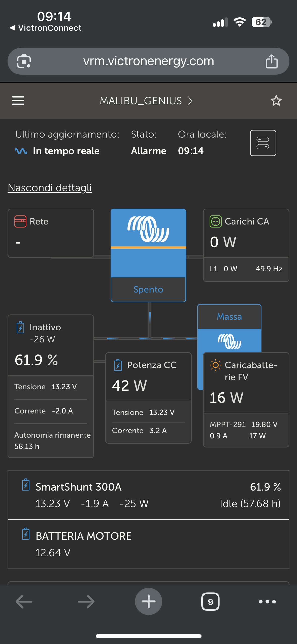Tap the share icon in address bar

[x=272, y=61]
